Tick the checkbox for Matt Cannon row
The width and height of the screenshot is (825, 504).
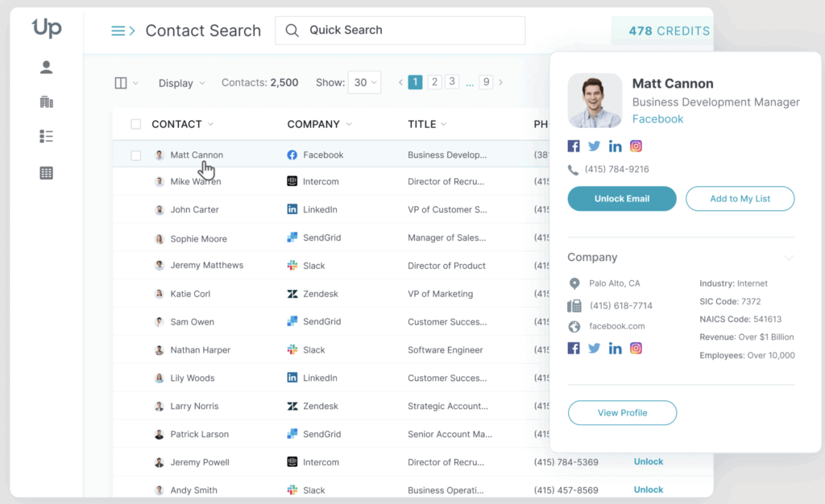point(136,155)
